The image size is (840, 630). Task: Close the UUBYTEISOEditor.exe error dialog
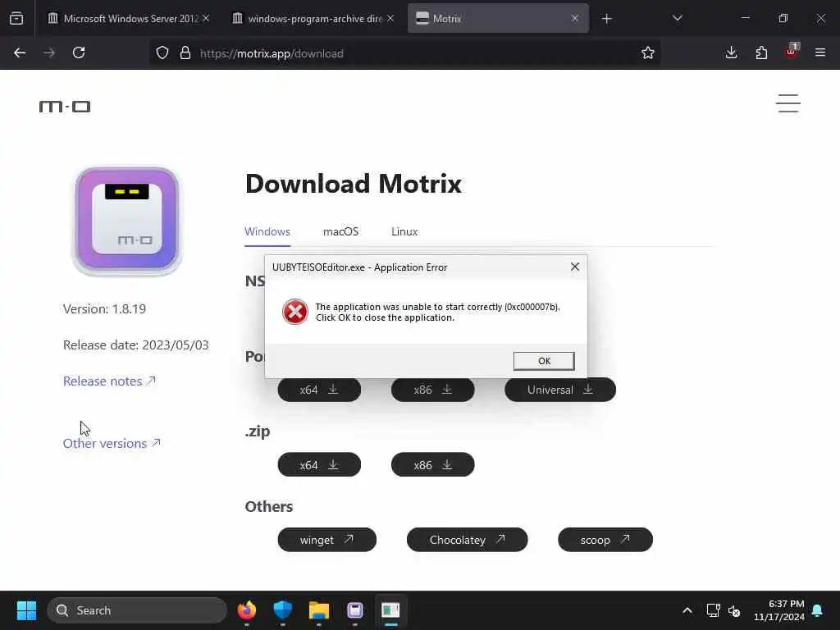pos(575,267)
